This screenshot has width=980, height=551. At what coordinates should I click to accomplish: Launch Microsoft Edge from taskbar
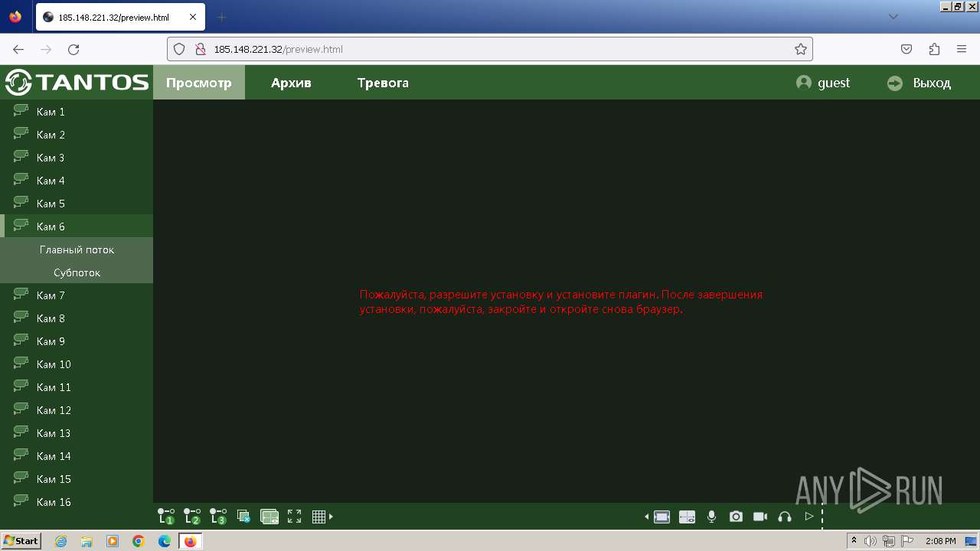pos(165,541)
